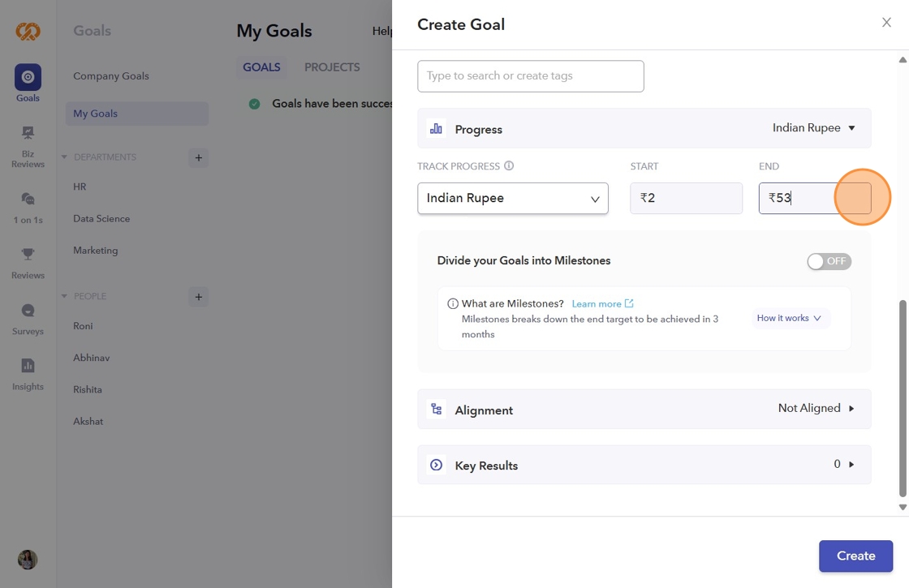
Task: Click the user avatar at bottom left
Action: pyautogui.click(x=28, y=560)
